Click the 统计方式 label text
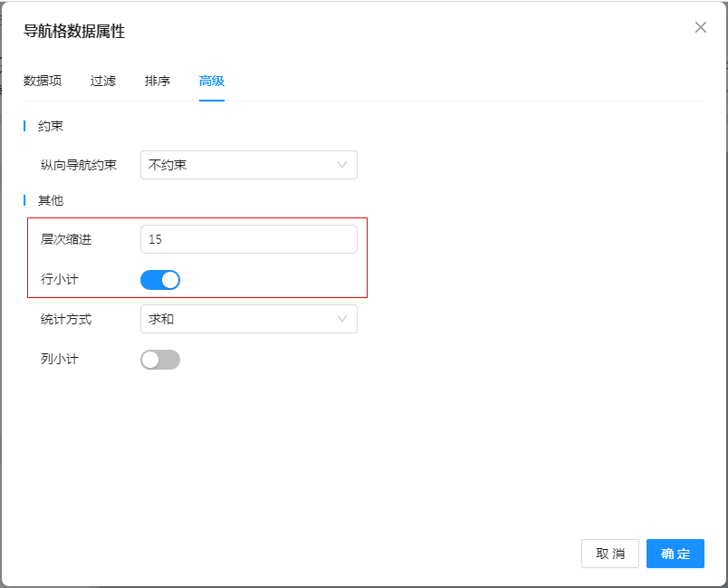728x588 pixels. 66,319
